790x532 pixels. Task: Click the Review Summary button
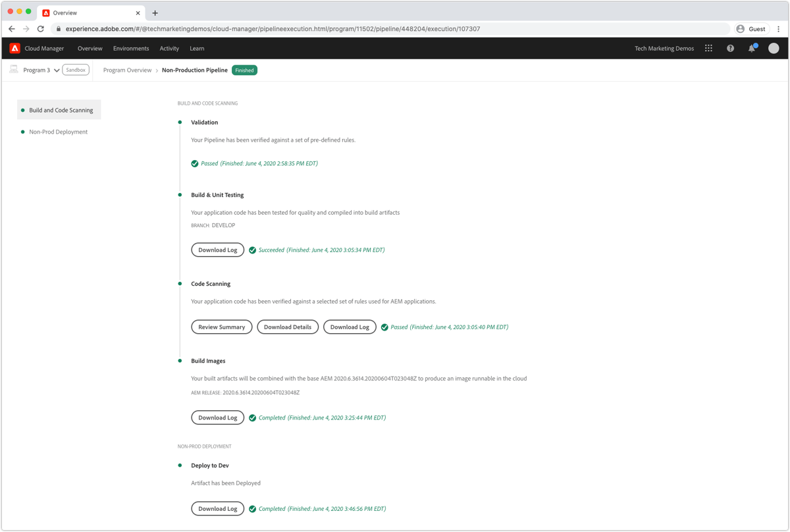tap(221, 327)
